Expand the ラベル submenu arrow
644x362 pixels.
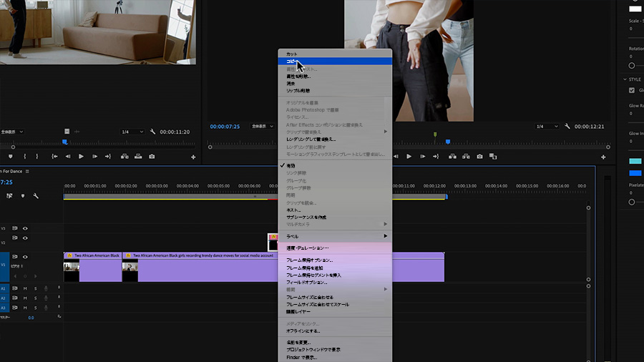click(385, 236)
